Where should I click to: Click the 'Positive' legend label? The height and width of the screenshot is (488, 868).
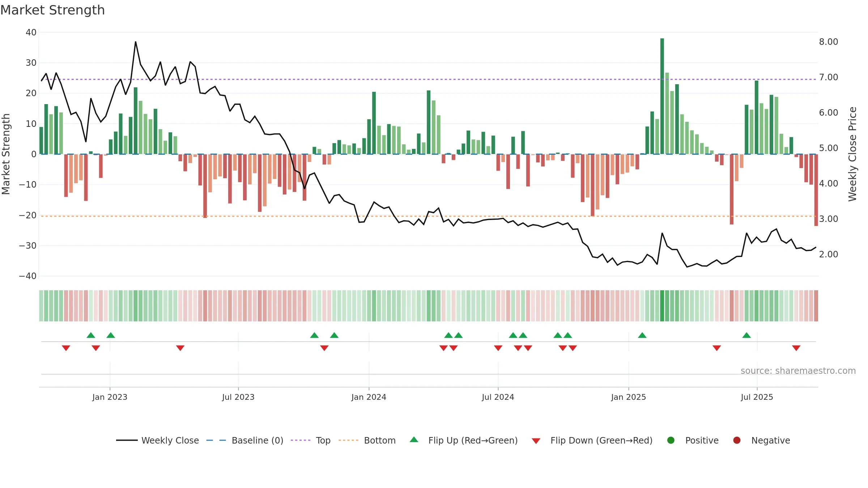click(x=702, y=440)
